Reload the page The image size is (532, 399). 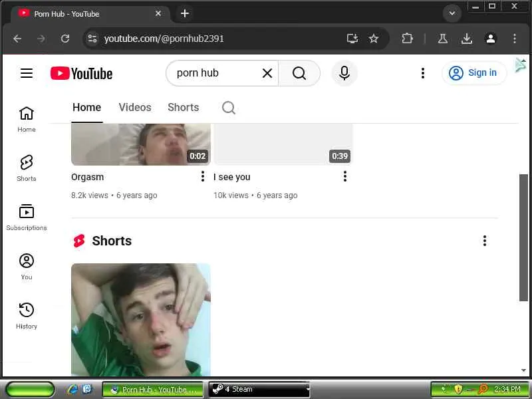coord(65,39)
